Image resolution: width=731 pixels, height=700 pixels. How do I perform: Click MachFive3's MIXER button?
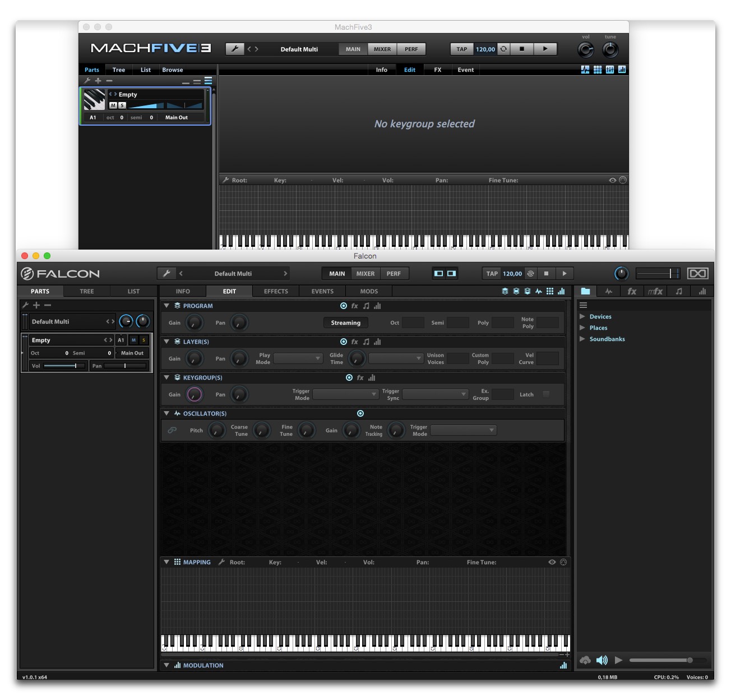pos(382,49)
